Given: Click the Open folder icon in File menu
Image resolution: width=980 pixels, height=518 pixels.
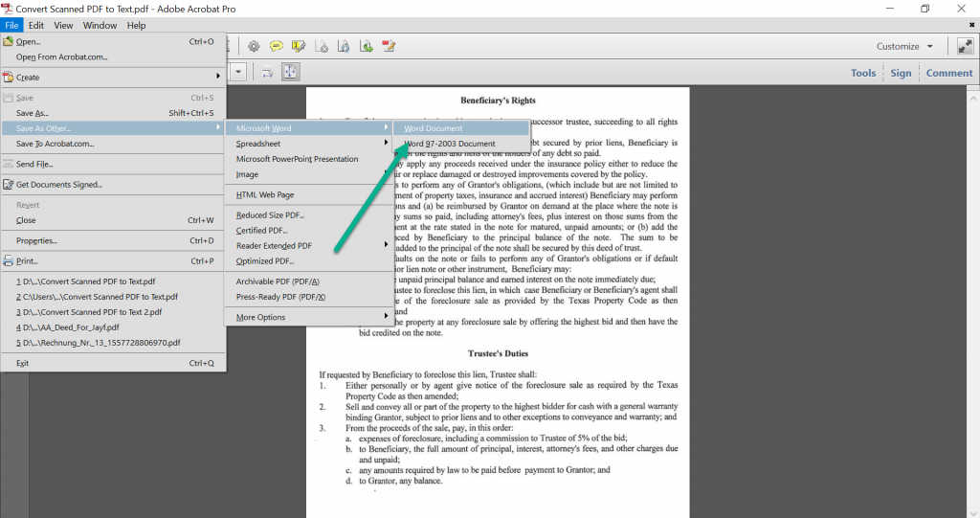Looking at the screenshot, I should [x=8, y=41].
